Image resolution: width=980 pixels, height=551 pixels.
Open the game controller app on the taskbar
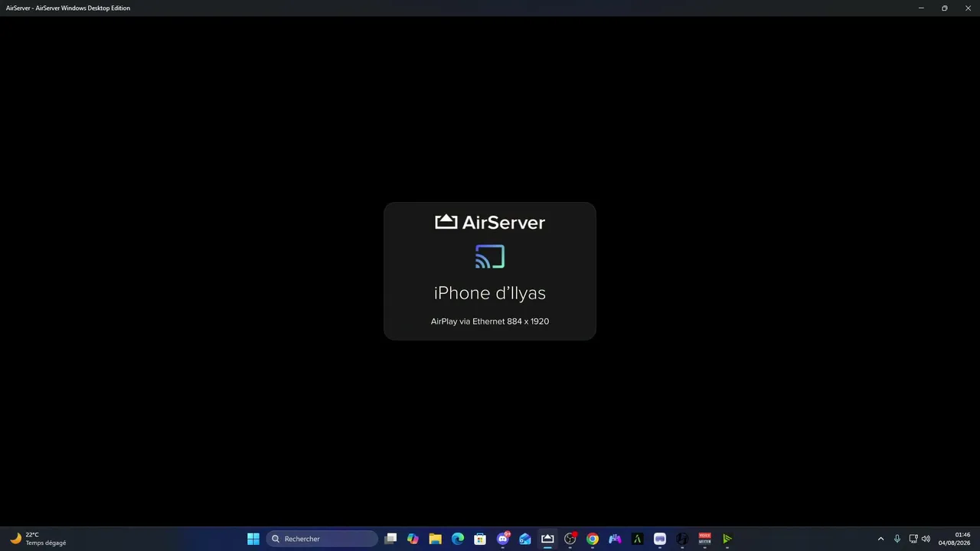tap(615, 539)
